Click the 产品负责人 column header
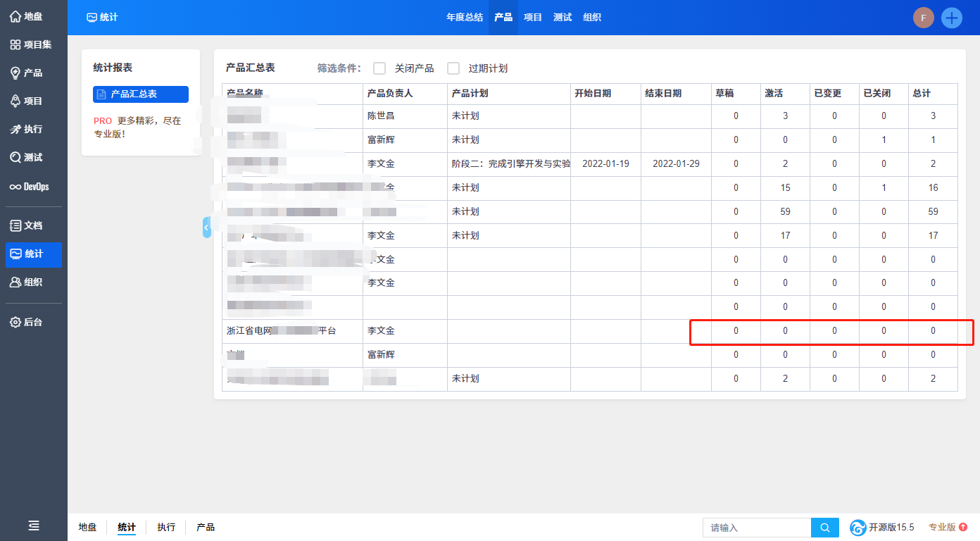Viewport: 980px width, 541px height. click(405, 94)
